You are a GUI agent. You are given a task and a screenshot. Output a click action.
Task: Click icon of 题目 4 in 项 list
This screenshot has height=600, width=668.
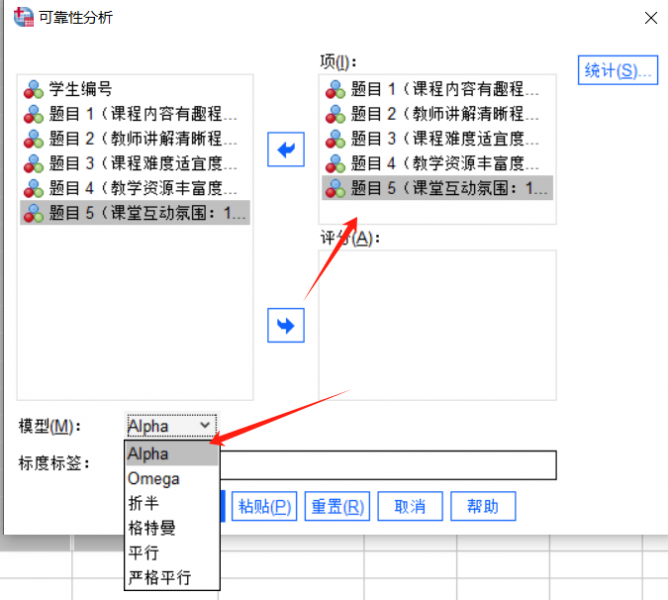pyautogui.click(x=335, y=163)
